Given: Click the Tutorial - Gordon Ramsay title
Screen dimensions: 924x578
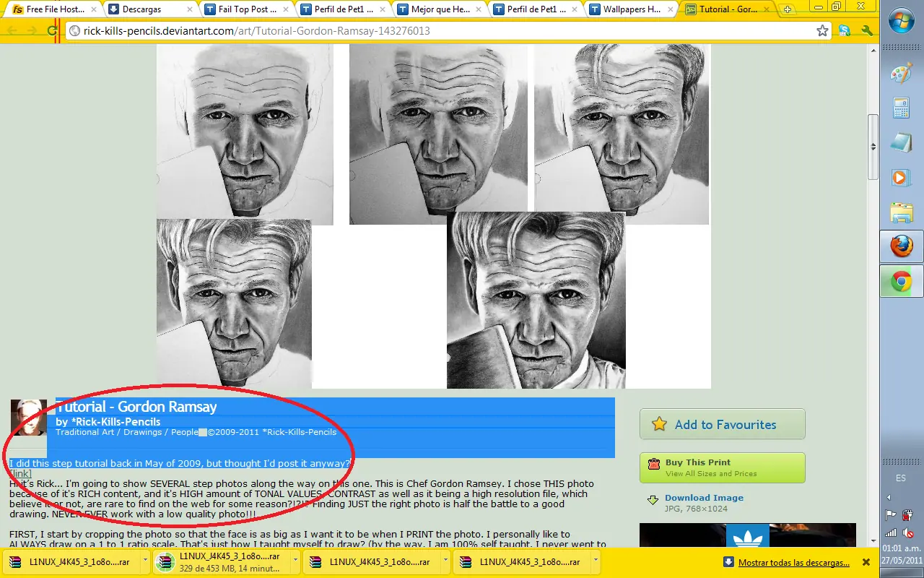Looking at the screenshot, I should [x=136, y=407].
